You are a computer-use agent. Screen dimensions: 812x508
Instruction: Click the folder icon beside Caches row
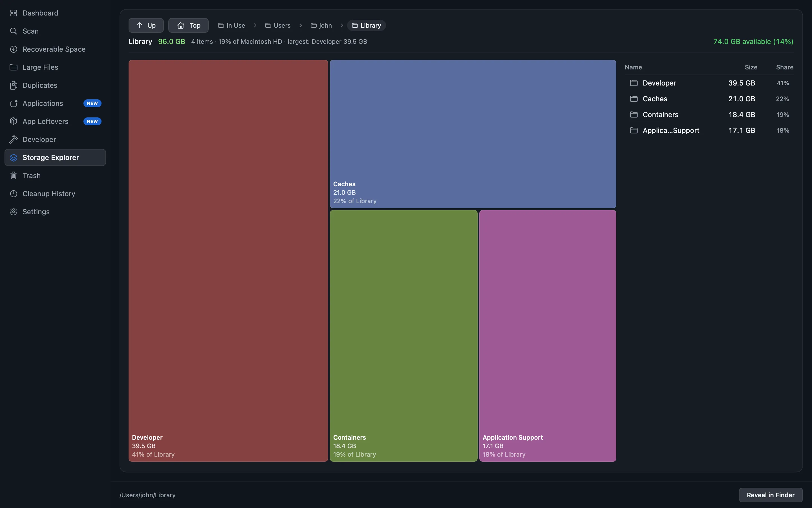(x=634, y=99)
